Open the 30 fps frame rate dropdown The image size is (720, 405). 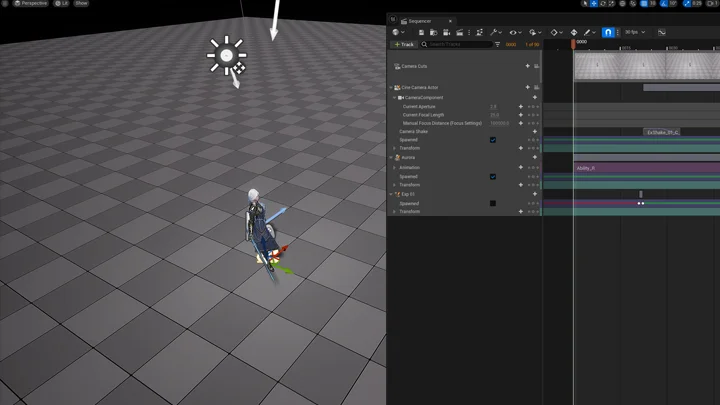click(x=635, y=32)
